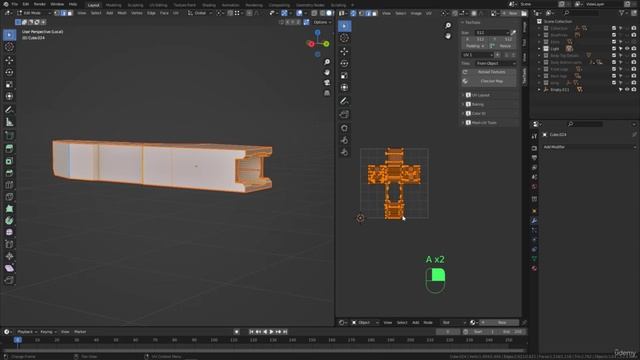
Task: Click zoom icon in 3D viewport
Action: (327, 62)
